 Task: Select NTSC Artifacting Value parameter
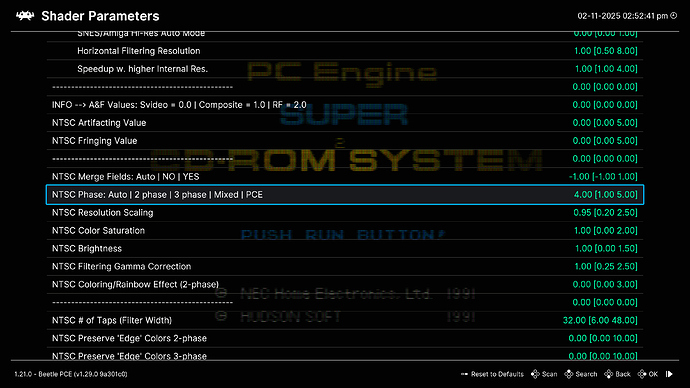pos(345,123)
